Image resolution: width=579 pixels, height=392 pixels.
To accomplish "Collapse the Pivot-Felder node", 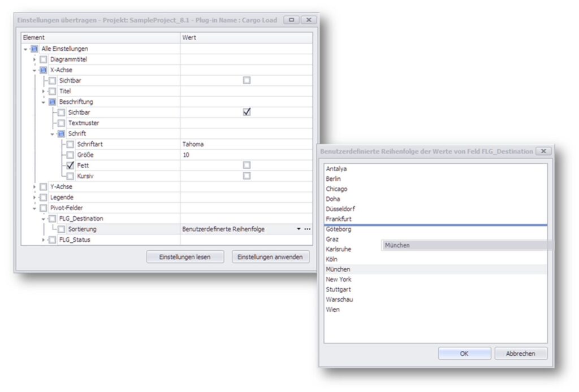I will coord(34,208).
